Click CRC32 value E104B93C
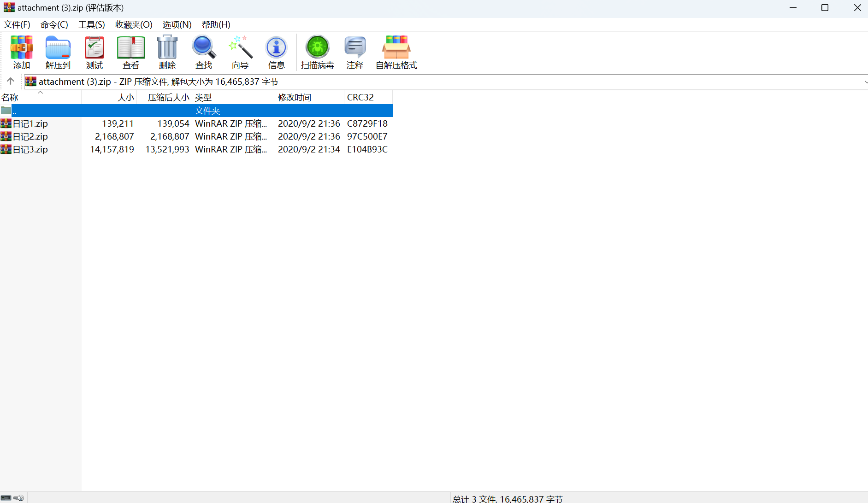Viewport: 868px width, 503px height. click(367, 149)
